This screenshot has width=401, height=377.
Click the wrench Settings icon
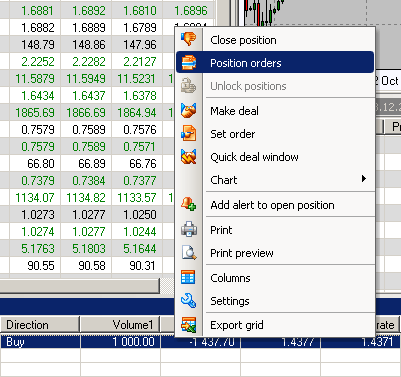point(188,301)
